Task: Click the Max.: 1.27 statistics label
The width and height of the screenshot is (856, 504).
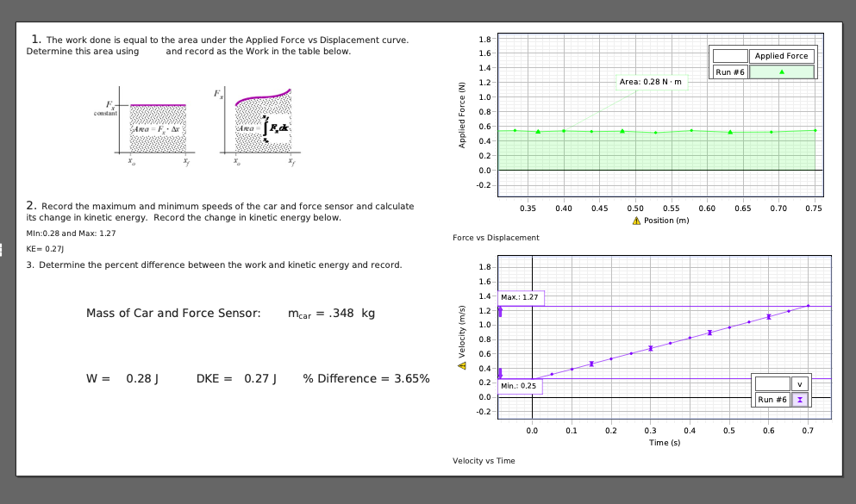Action: (520, 297)
